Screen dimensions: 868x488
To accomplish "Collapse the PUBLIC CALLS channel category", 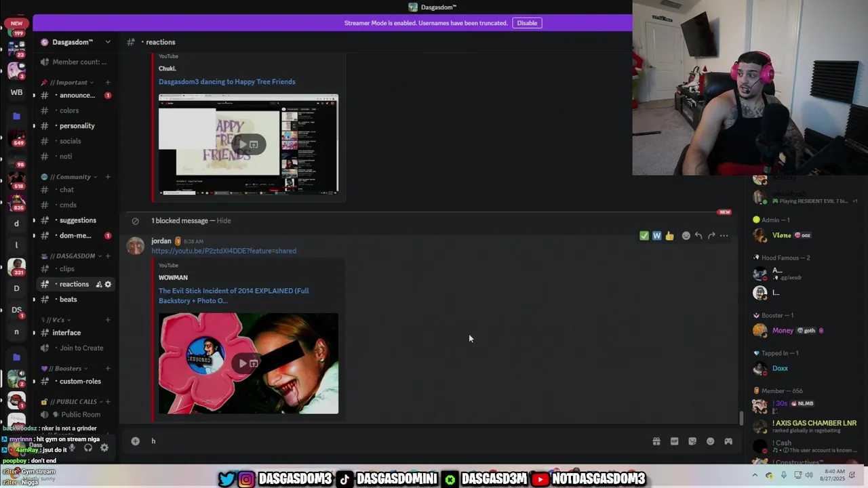I will pyautogui.click(x=73, y=402).
